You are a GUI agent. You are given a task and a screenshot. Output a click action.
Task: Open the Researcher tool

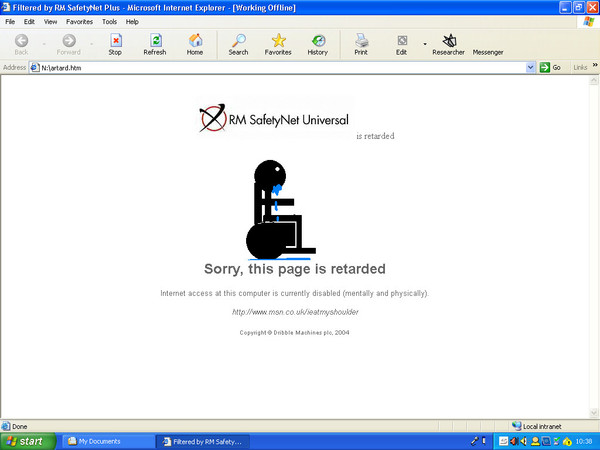click(x=448, y=45)
